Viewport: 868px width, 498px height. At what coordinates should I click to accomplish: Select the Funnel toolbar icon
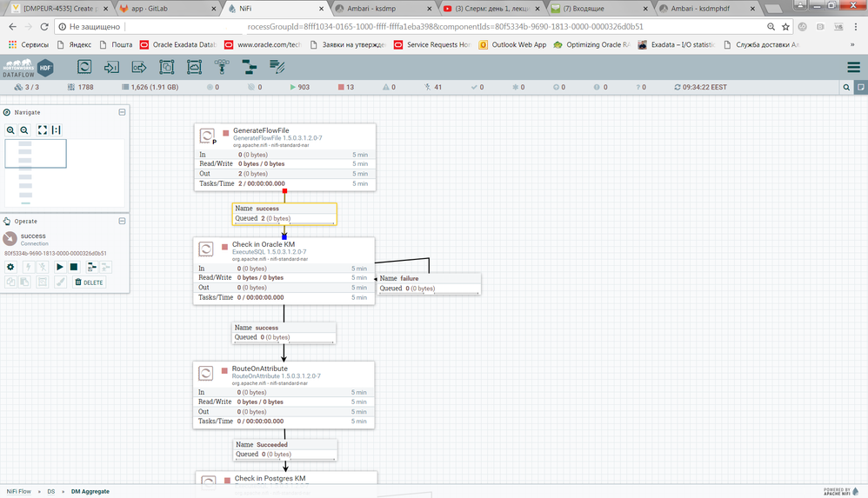point(222,67)
